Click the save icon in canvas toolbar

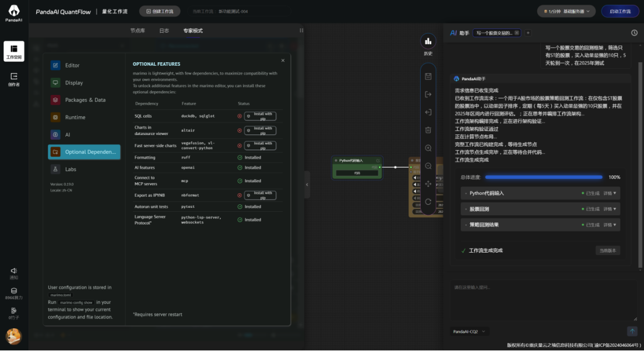coord(428,76)
